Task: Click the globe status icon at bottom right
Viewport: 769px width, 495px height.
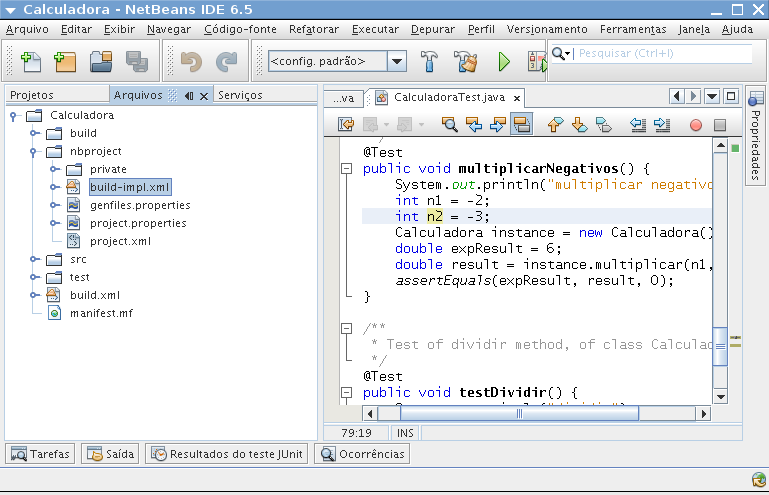Action: click(758, 479)
